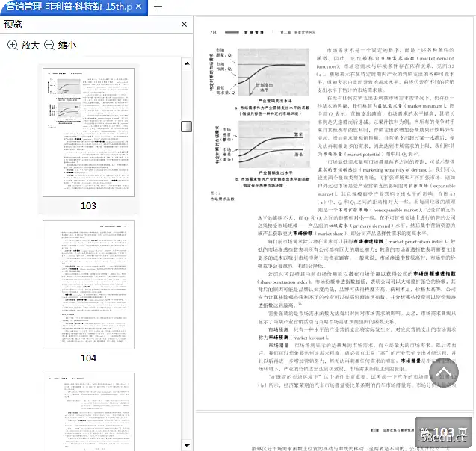Click the back-to-top circular arrow button
The width and height of the screenshot is (476, 451).
click(x=444, y=373)
